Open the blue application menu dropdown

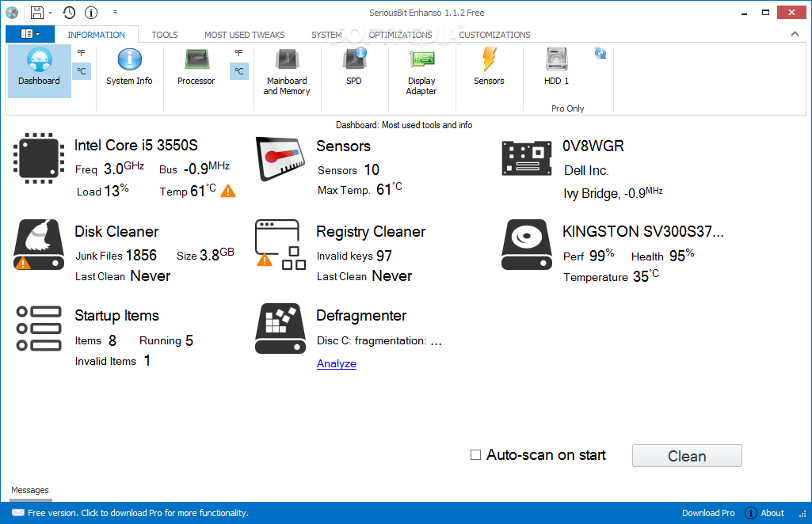click(x=30, y=34)
